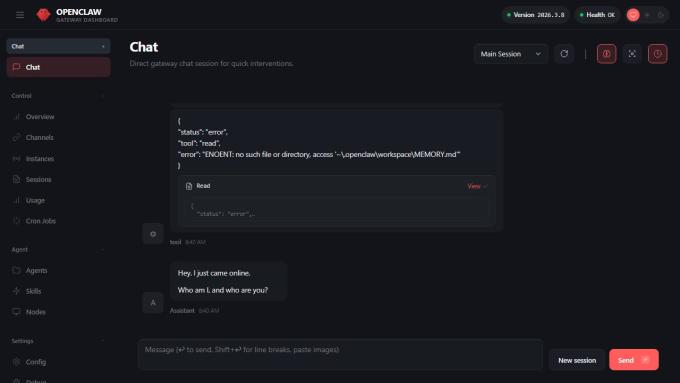Switch to the light theme sun icon
The width and height of the screenshot is (680, 383).
[x=647, y=15]
